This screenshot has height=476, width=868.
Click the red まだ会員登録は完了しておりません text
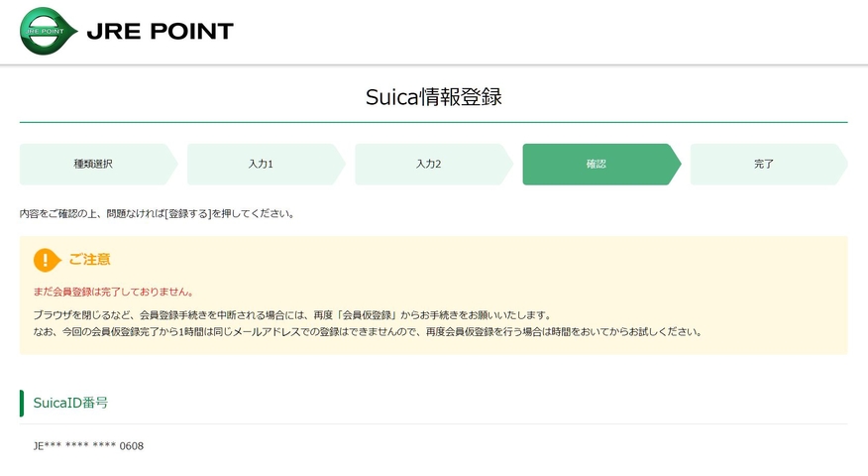[114, 292]
